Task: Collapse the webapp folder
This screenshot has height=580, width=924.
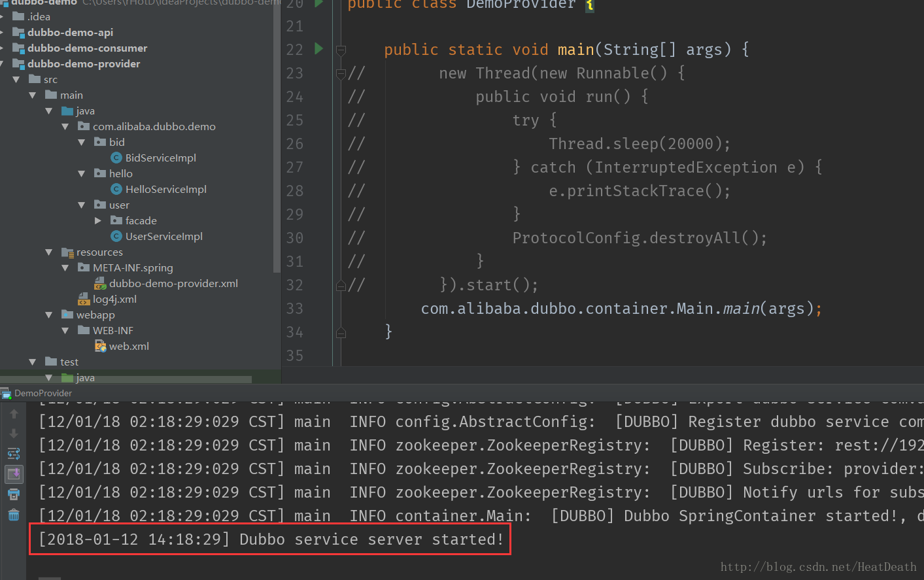Action: 49,315
